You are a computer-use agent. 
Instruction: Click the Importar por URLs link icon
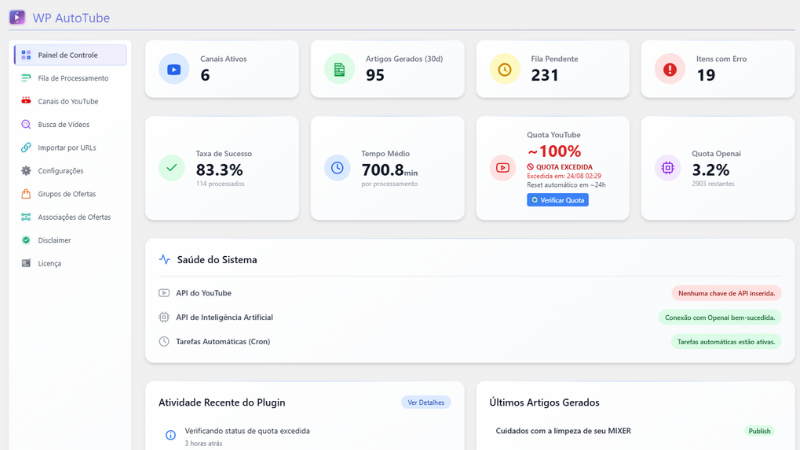click(26, 147)
